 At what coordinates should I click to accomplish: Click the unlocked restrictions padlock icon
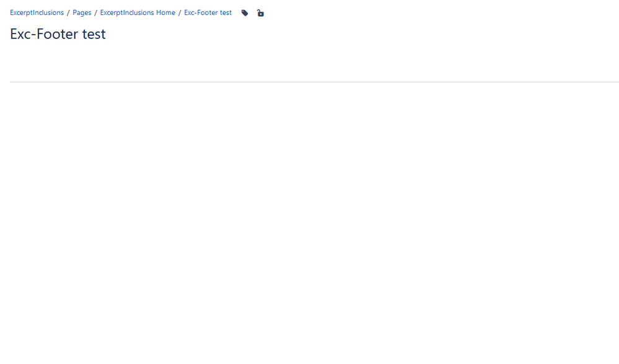coord(260,12)
